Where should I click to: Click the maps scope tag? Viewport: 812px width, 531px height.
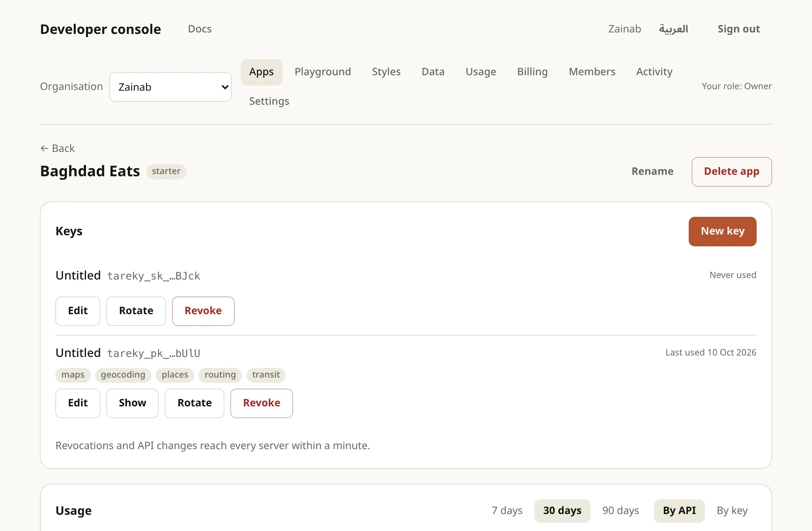(73, 375)
